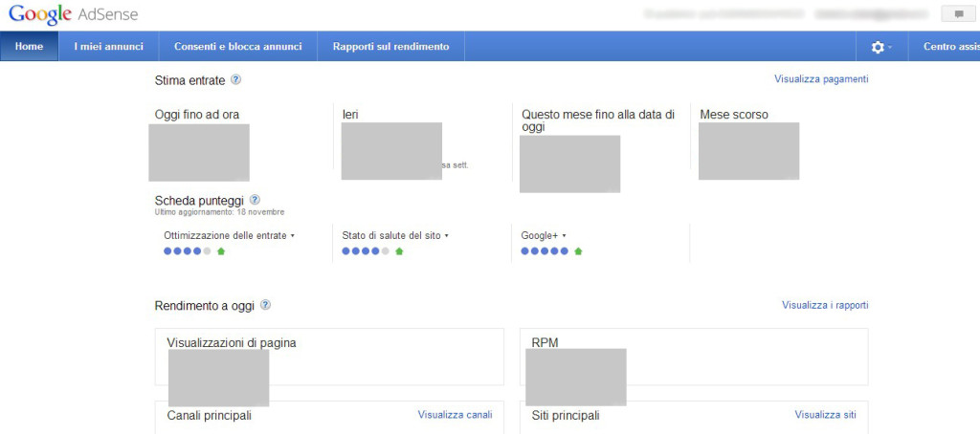The image size is (980, 434).
Task: Click help icon beside Rendimento a oggi
Action: tap(265, 305)
